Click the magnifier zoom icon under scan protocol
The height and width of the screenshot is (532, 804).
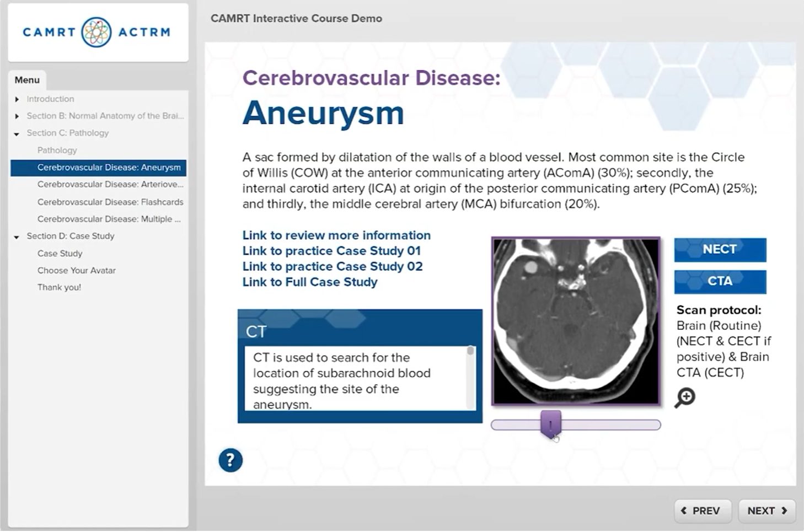point(685,398)
